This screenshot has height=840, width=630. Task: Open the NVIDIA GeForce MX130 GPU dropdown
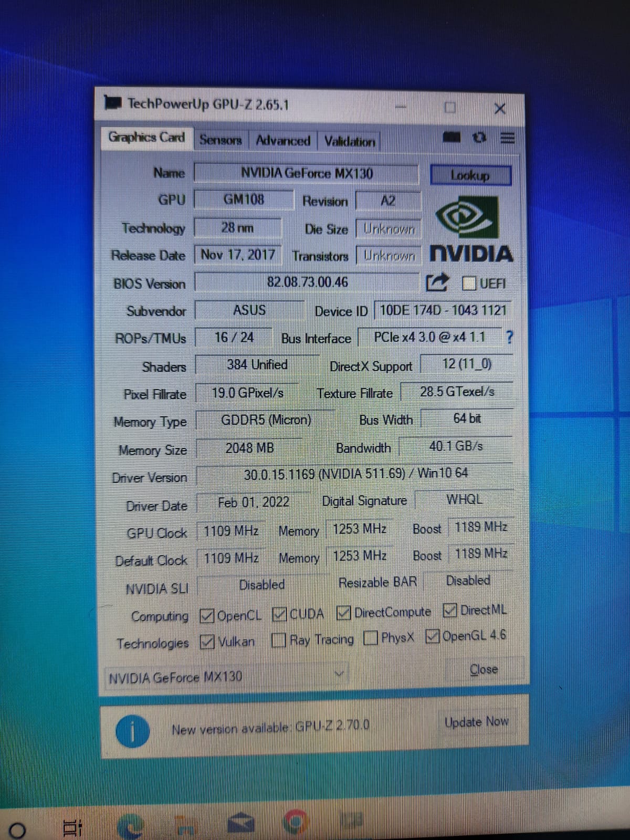[227, 676]
